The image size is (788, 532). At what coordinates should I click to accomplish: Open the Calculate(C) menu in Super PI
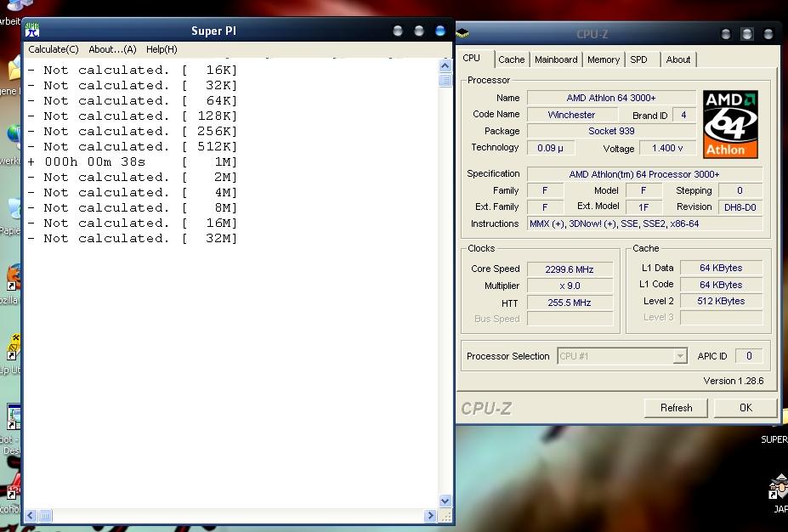[54, 49]
